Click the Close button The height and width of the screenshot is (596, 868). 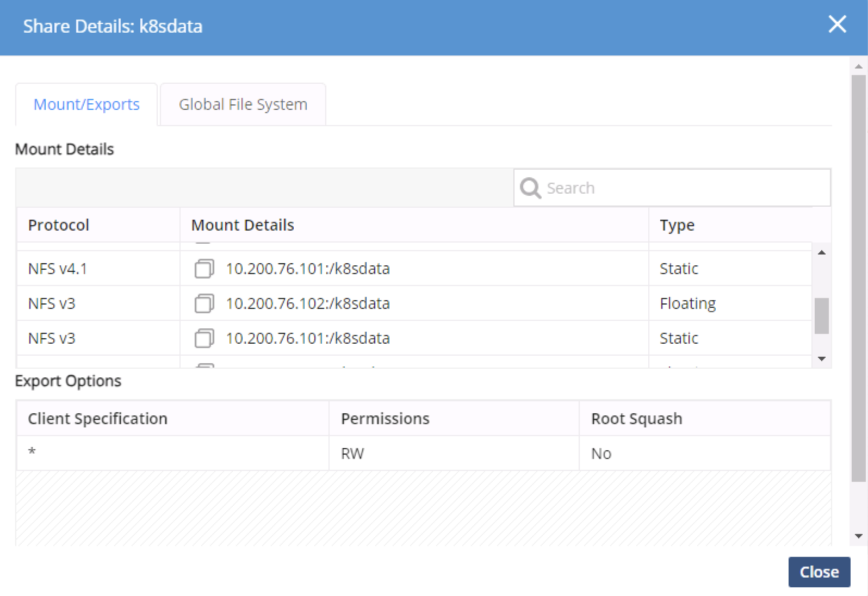(x=819, y=572)
